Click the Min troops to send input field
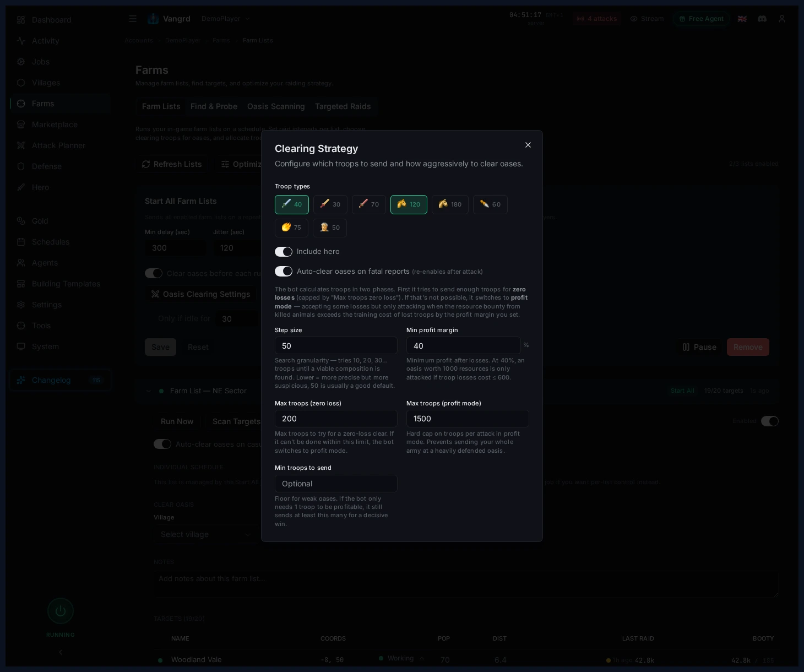804x672 pixels. 336,484
